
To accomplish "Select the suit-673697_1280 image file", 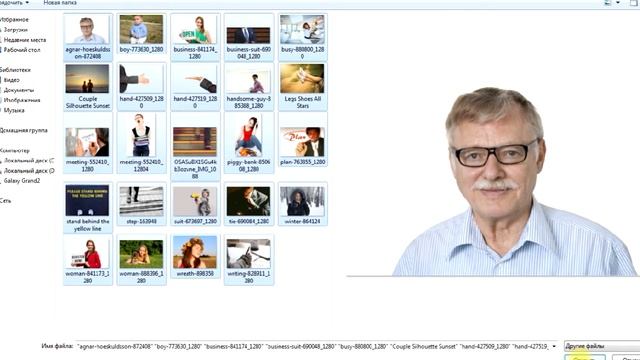I will (x=195, y=204).
